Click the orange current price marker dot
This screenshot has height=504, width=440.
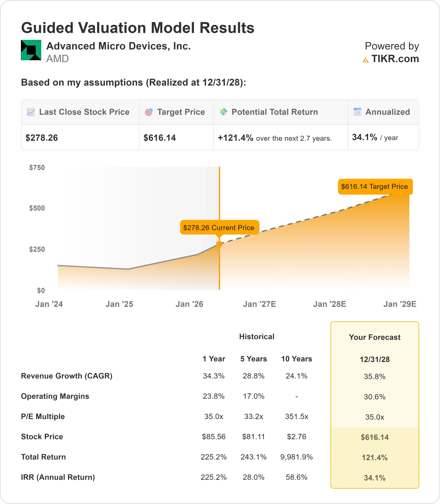click(219, 244)
